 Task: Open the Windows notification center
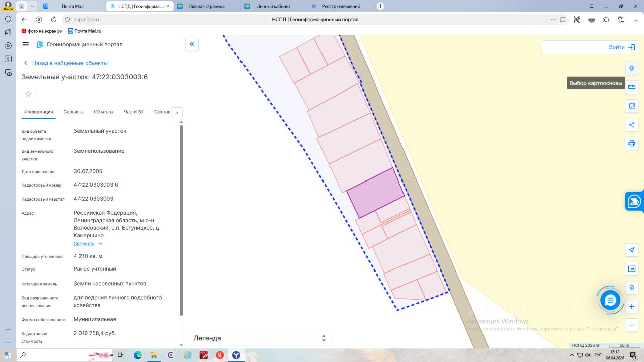633,355
